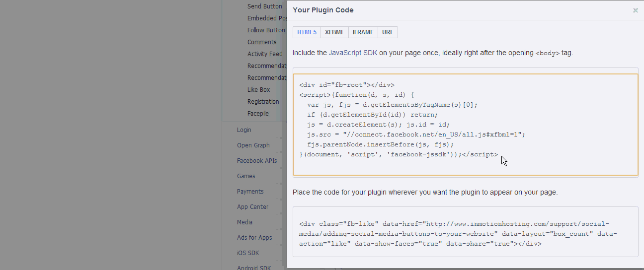
Task: Open Registration plugin link
Action: click(x=263, y=102)
